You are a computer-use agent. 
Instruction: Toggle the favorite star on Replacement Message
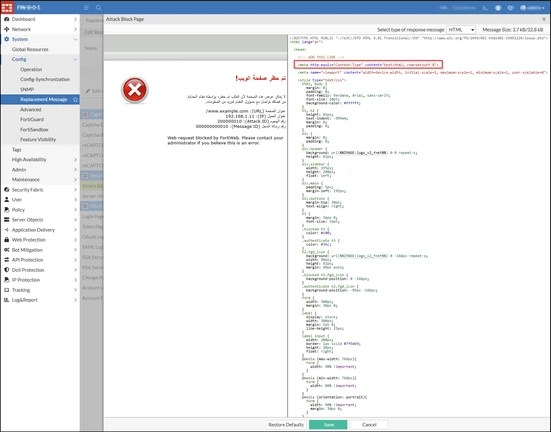pos(75,99)
